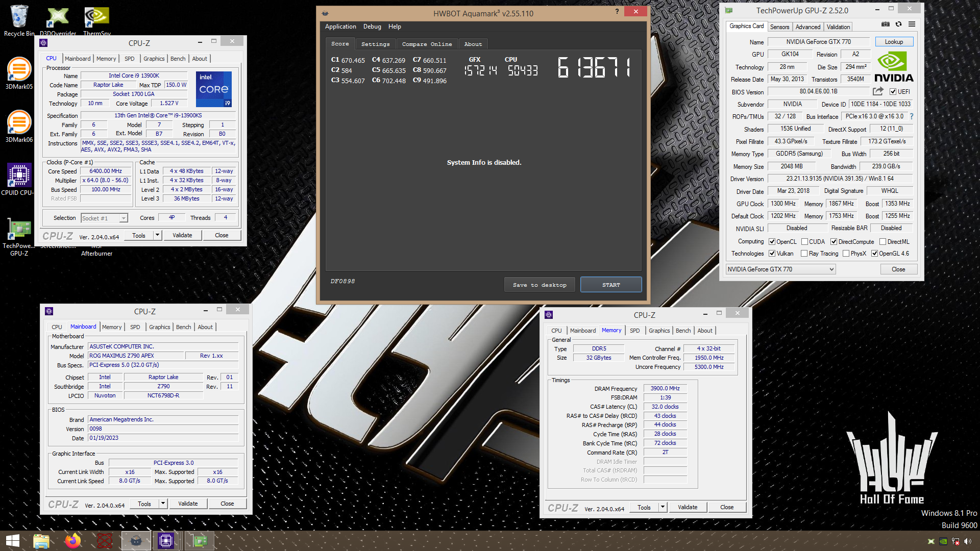Screen dimensions: 980x551
Task: Click the red atom icon in the taskbar
Action: (105, 541)
